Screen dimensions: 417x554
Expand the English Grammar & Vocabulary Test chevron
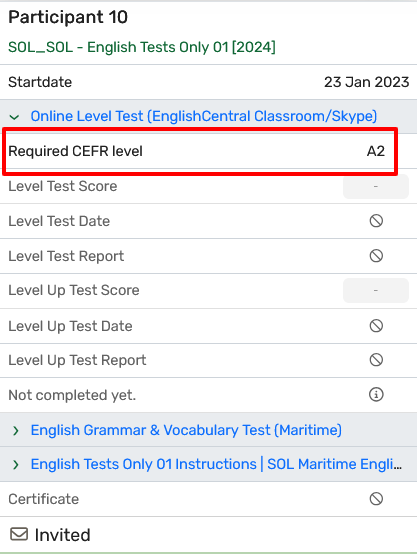pyautogui.click(x=15, y=430)
